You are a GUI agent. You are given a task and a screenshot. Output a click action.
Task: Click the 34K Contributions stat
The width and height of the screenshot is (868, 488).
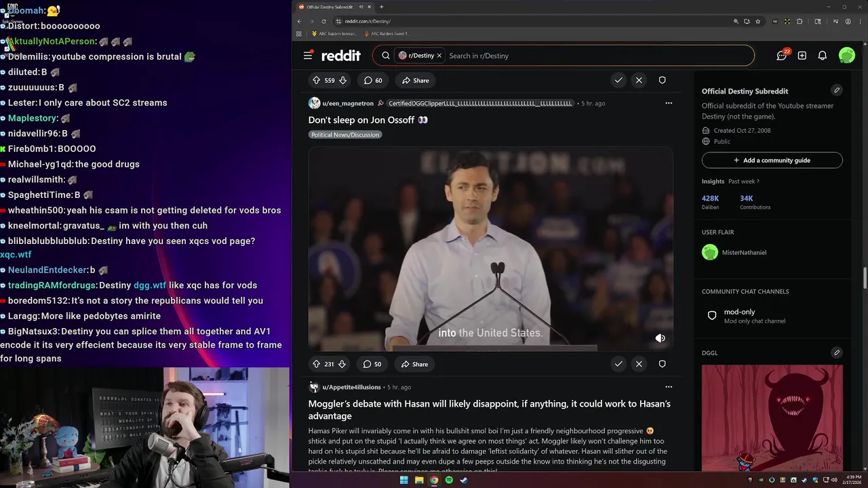click(755, 202)
